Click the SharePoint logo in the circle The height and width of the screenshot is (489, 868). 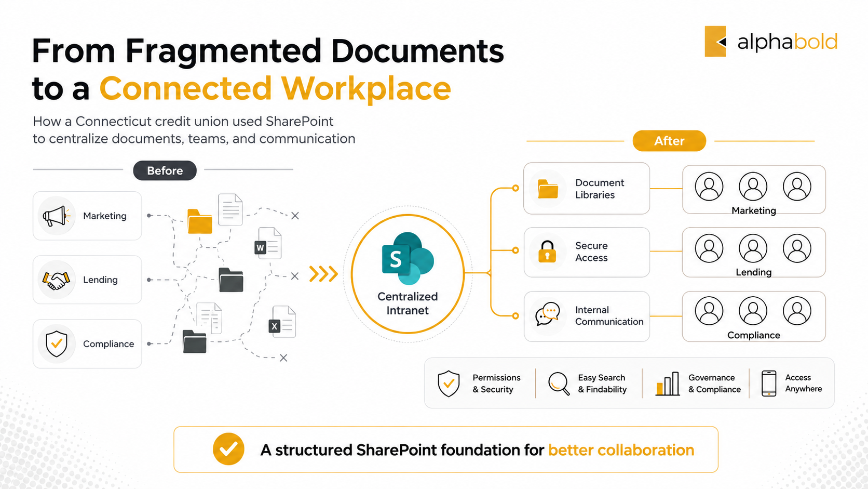coord(408,258)
